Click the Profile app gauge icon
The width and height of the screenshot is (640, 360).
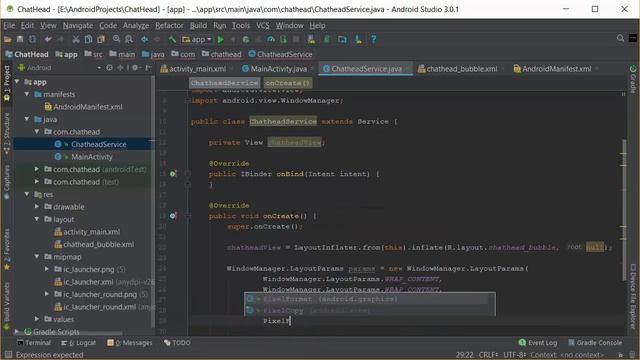point(271,40)
